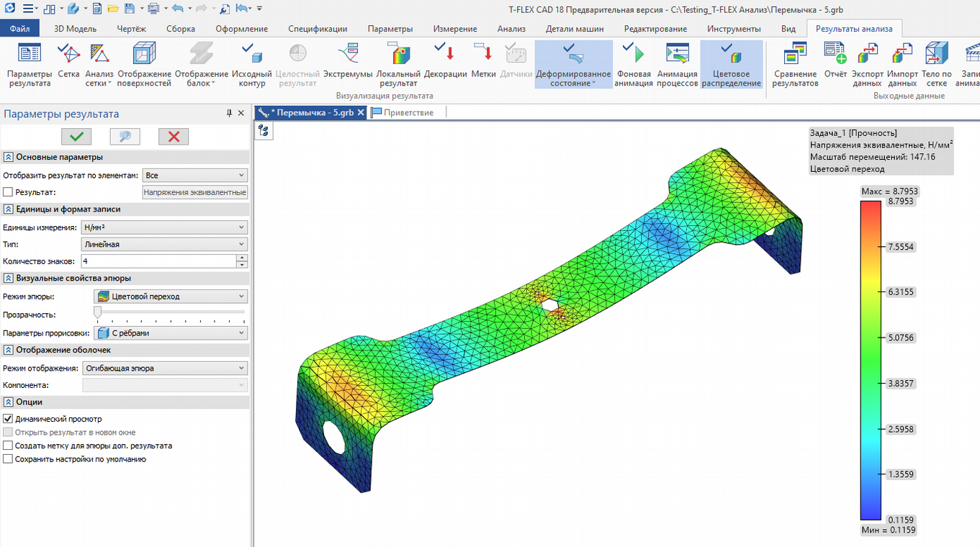Switch to the 3D Модель ribbon tab

pyautogui.click(x=75, y=29)
